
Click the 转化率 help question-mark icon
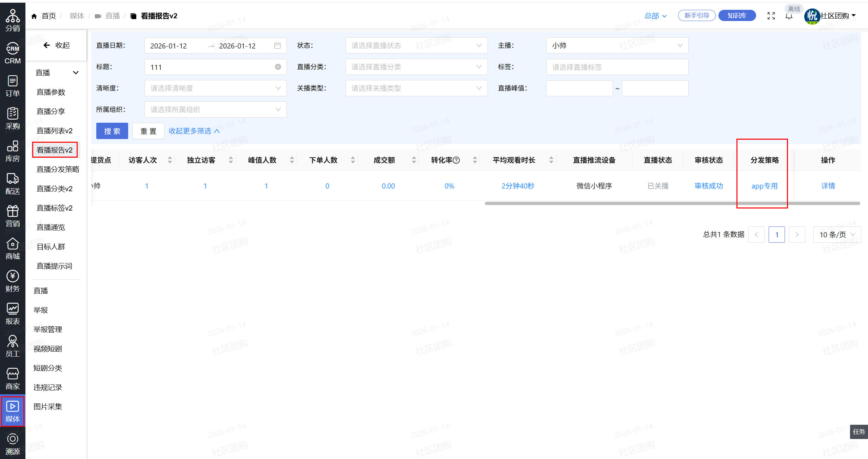point(456,160)
